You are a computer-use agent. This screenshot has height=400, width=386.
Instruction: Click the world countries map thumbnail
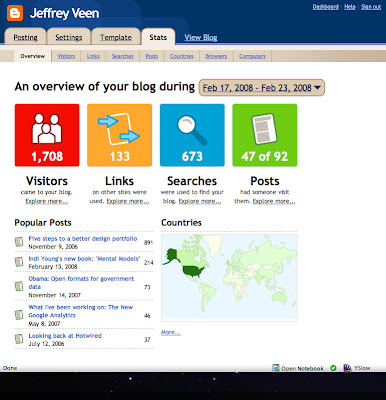point(229,278)
